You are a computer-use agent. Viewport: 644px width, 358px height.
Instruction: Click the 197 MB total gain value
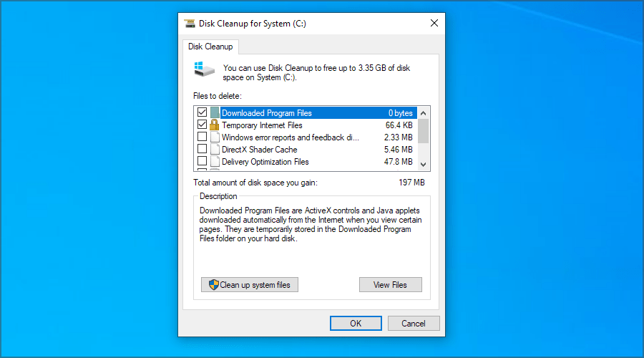click(x=411, y=183)
